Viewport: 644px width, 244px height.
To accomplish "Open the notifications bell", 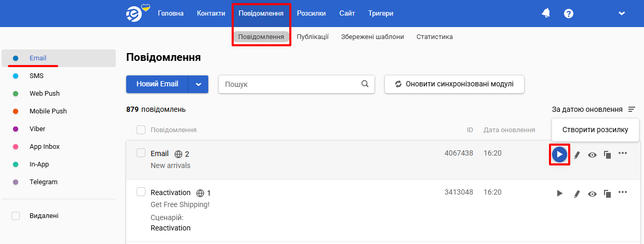I will tap(546, 13).
